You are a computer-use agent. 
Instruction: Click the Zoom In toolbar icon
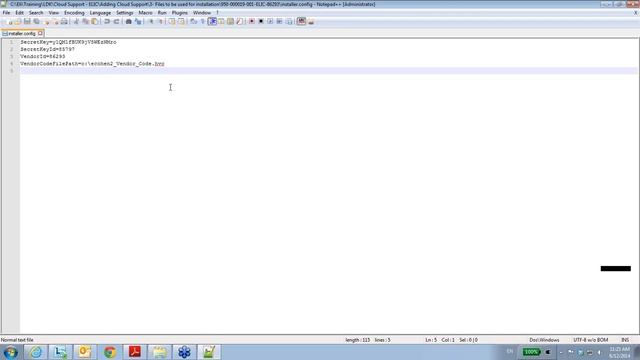151,21
